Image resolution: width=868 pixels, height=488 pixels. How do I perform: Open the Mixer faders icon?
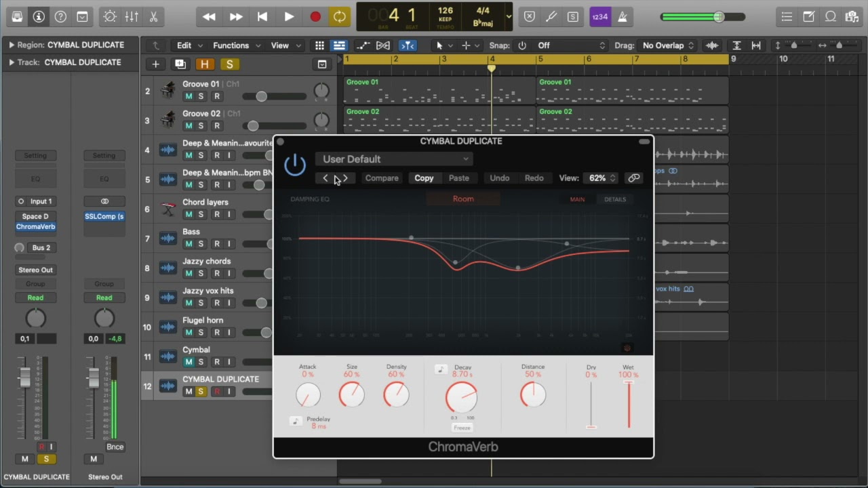[132, 17]
